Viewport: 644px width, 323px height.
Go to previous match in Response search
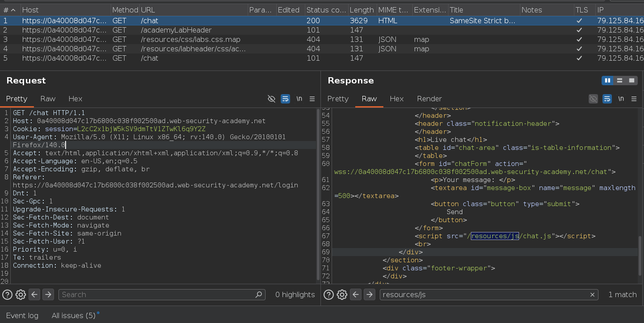pos(356,294)
